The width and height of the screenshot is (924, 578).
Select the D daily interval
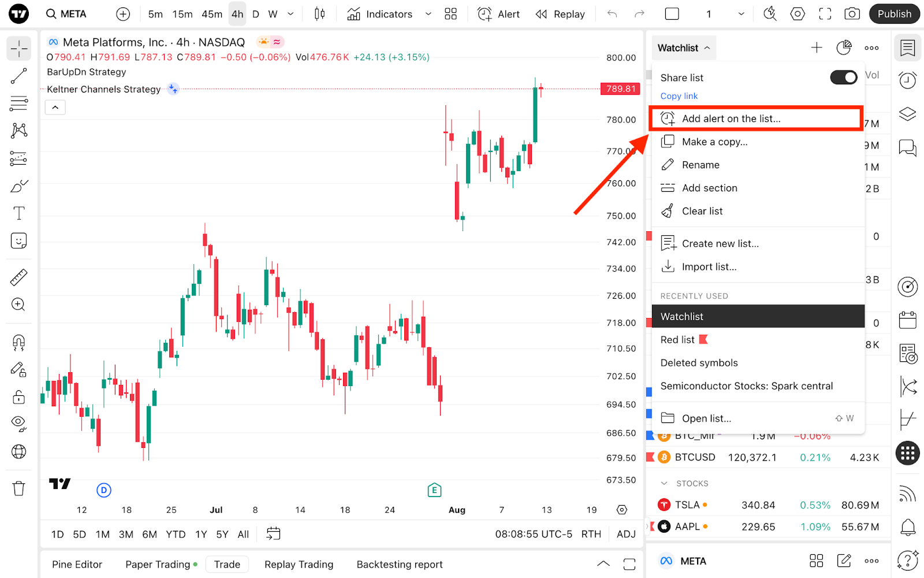tap(256, 14)
